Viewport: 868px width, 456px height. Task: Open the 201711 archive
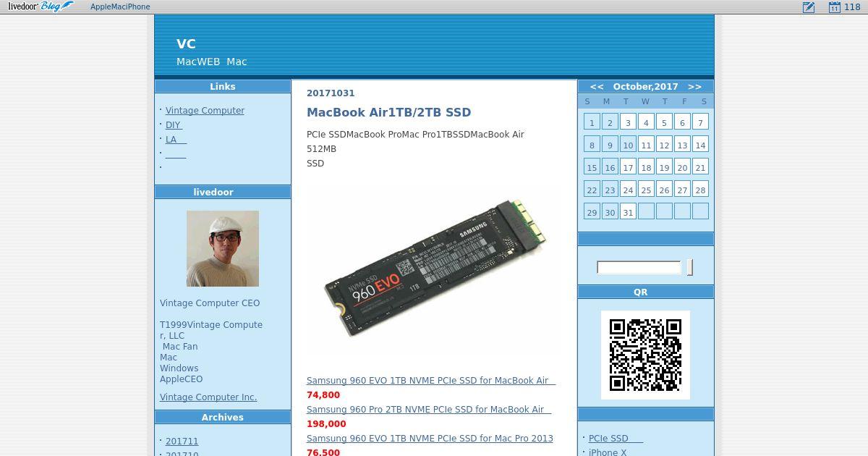182,442
